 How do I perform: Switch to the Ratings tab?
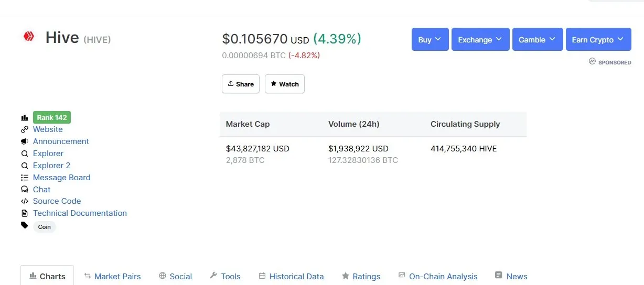pyautogui.click(x=361, y=276)
